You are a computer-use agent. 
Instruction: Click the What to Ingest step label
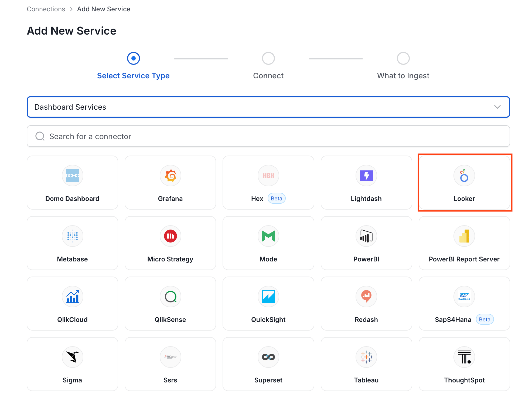403,76
